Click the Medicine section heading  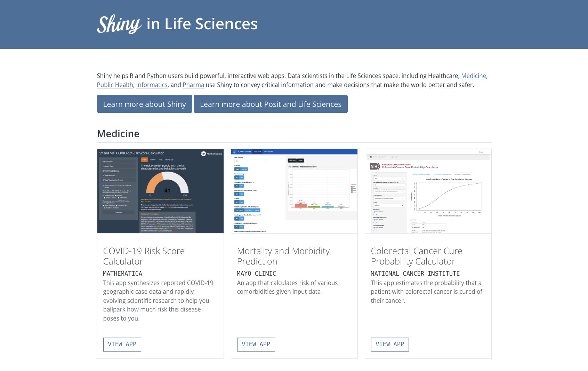(x=118, y=134)
